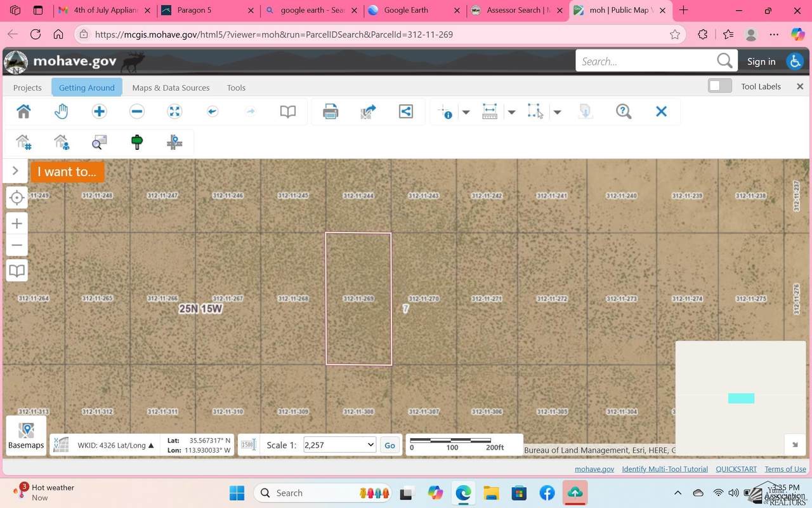Click the Home initial view icon
This screenshot has width=812, height=508.
click(x=23, y=112)
